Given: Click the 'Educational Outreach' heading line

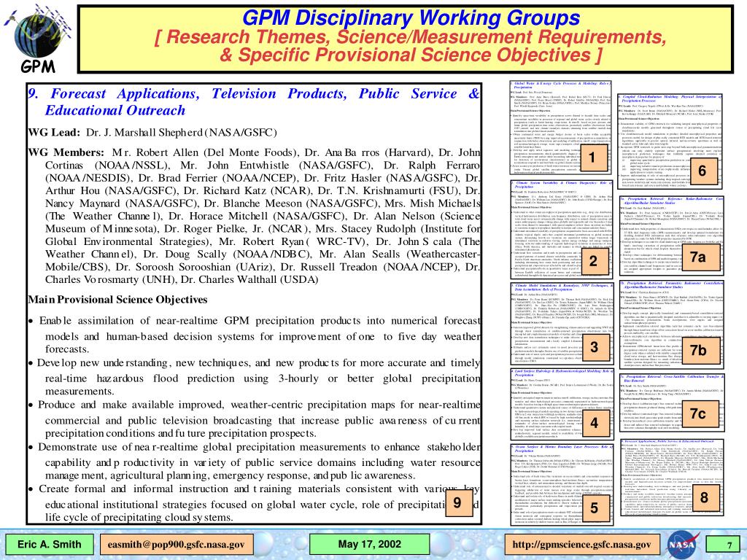Looking at the screenshot, I should pyautogui.click(x=115, y=111).
